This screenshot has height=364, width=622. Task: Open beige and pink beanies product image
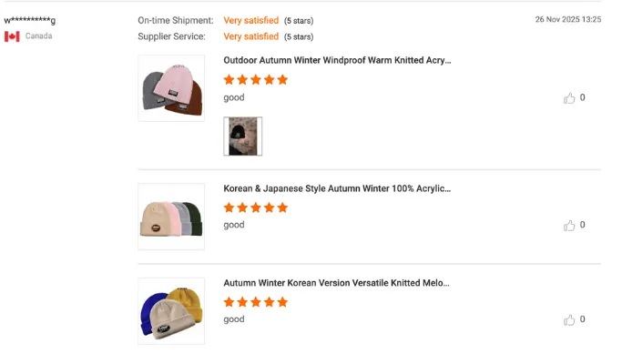click(171, 217)
